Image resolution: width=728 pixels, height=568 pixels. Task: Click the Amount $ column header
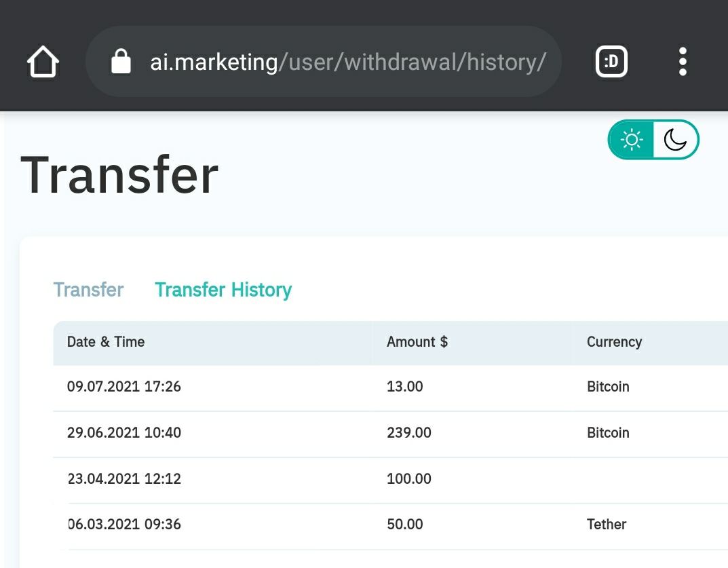coord(417,342)
